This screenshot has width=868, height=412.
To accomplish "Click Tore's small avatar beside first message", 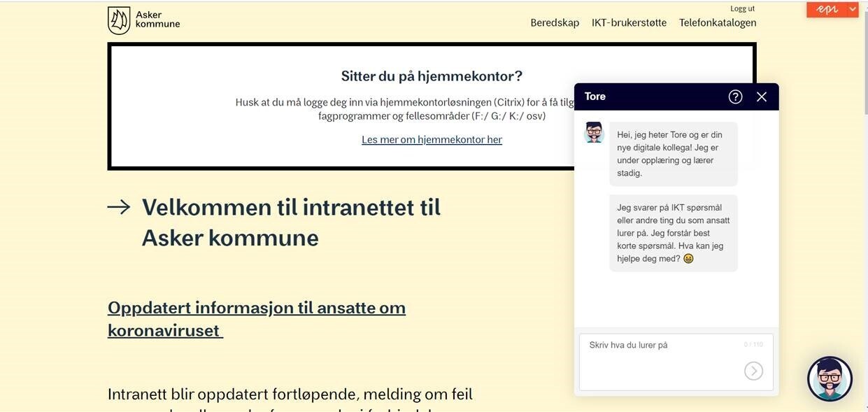I will (594, 132).
